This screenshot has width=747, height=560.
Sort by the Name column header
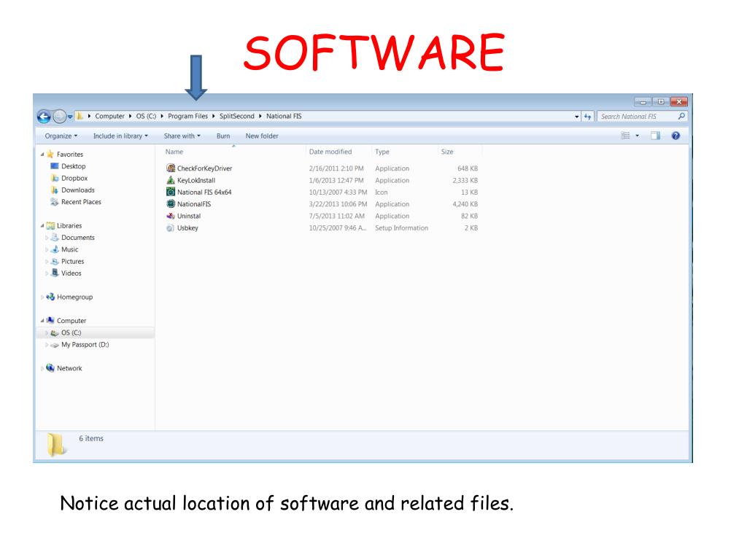click(x=174, y=152)
